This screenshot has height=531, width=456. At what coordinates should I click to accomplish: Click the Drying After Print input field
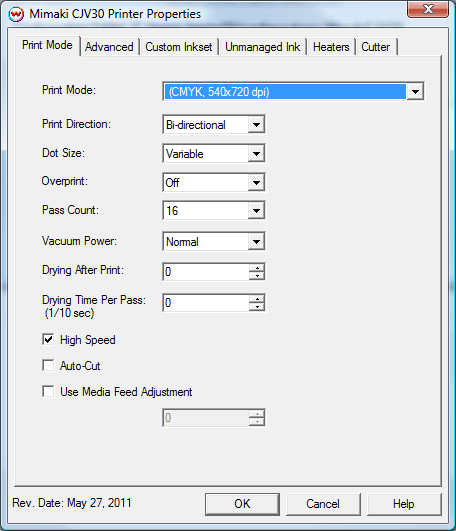pos(206,272)
